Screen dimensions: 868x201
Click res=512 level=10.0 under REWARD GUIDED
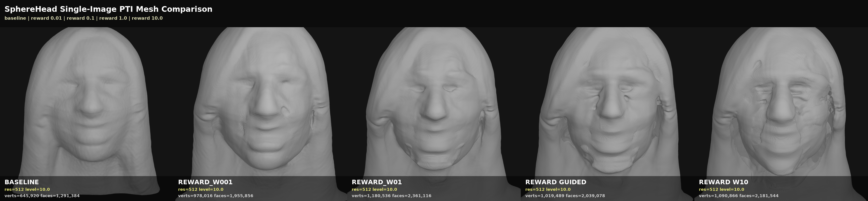click(x=548, y=189)
